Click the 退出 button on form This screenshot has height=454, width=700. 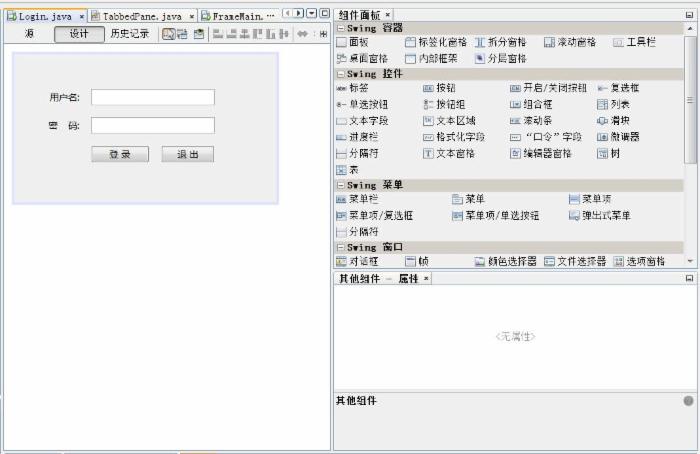pos(188,154)
